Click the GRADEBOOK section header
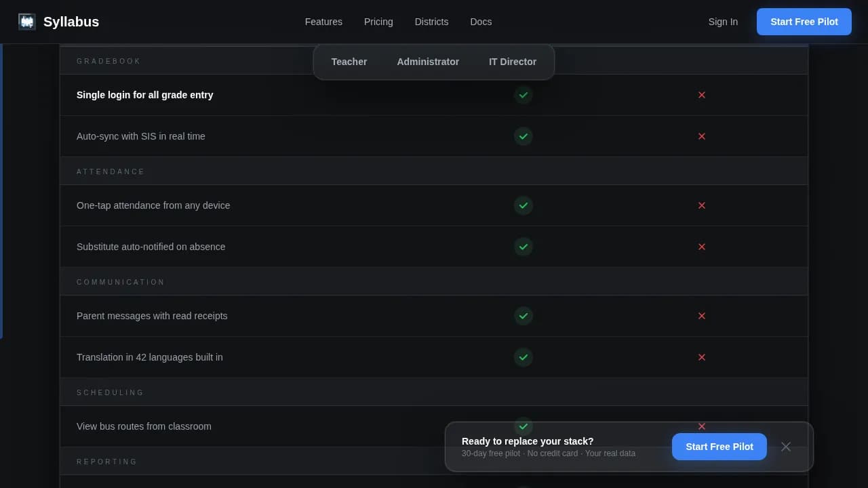 [108, 61]
